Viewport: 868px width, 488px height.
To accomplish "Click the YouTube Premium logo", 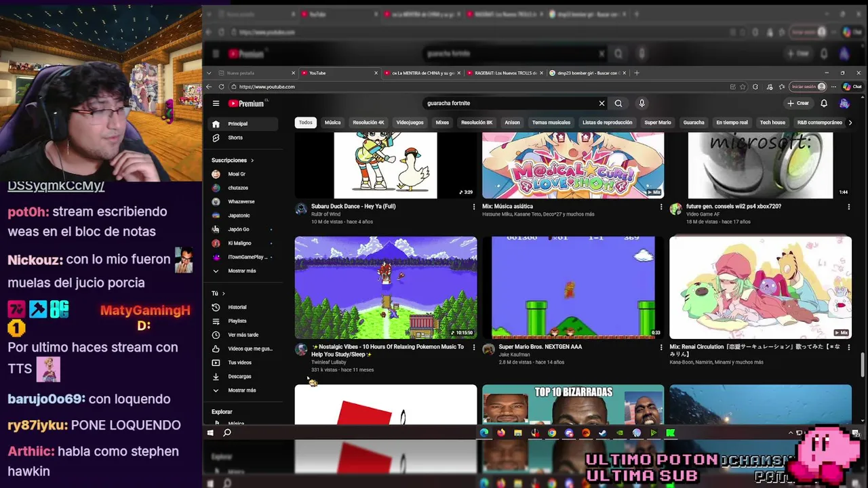I will [245, 104].
